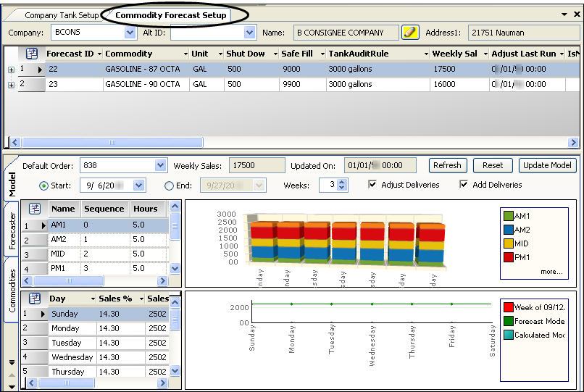Select the Start radio button
Viewport: 584px width, 392px height.
(x=43, y=185)
